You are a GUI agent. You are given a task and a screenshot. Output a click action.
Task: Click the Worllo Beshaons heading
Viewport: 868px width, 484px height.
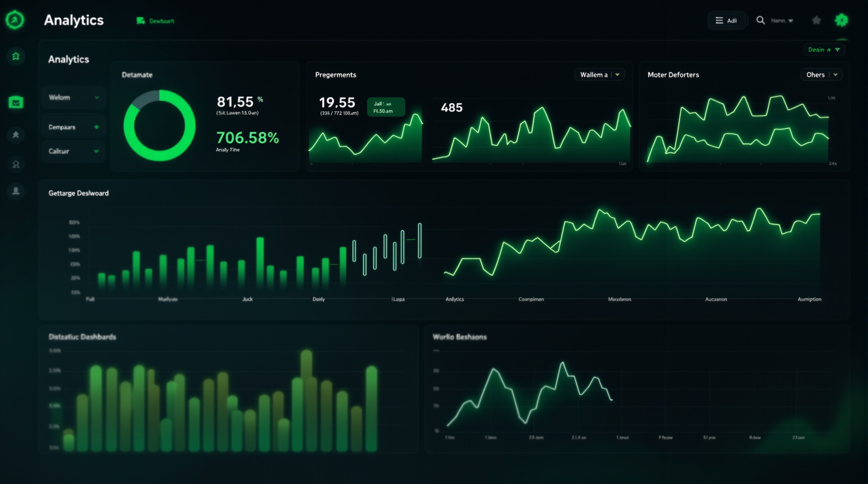(460, 337)
